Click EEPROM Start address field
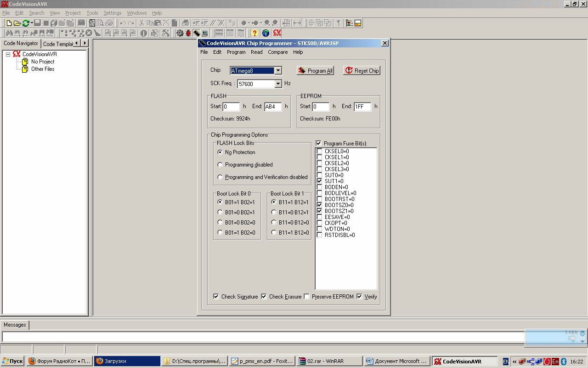Viewport: 588px width, 368px height. (321, 107)
